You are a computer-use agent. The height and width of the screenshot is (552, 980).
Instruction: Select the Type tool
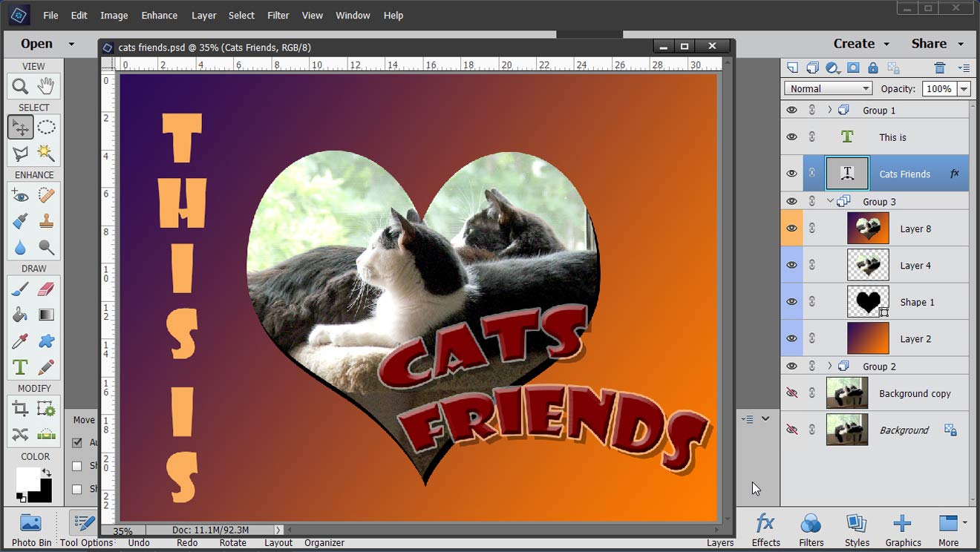tap(20, 367)
